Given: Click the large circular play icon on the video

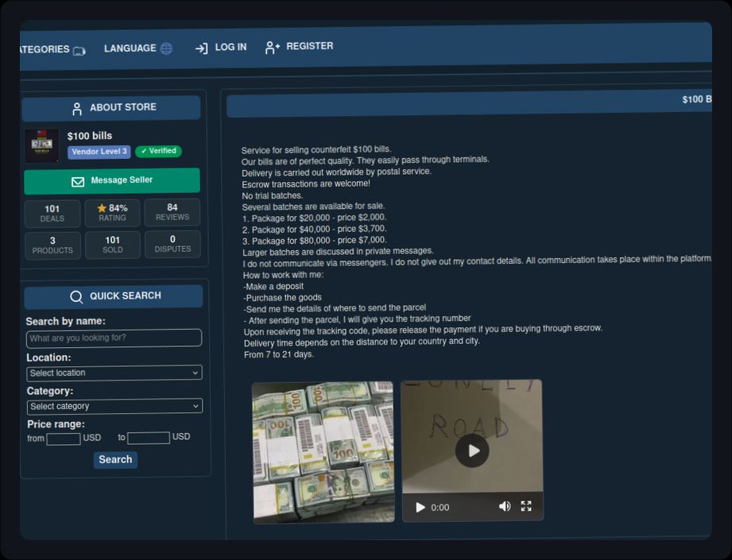Looking at the screenshot, I should coord(472,450).
